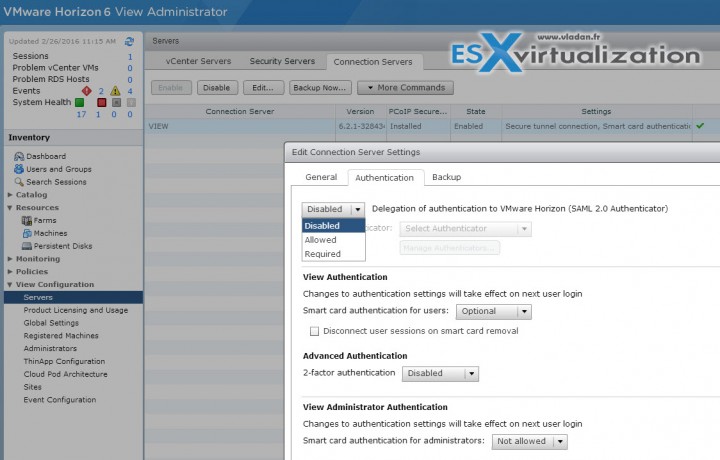Screen dimensions: 720x460
Task: Open the Select Authenticator combo box
Action: [x=465, y=229]
